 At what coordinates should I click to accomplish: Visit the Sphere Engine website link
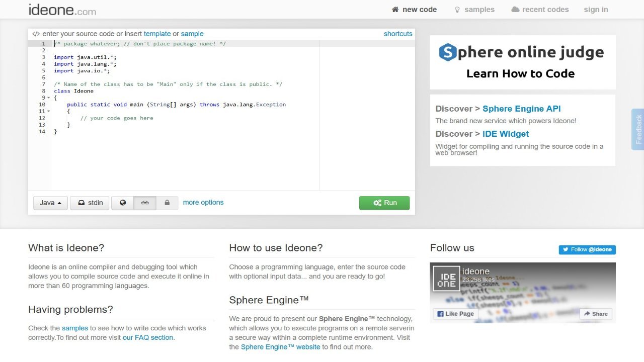pos(281,347)
